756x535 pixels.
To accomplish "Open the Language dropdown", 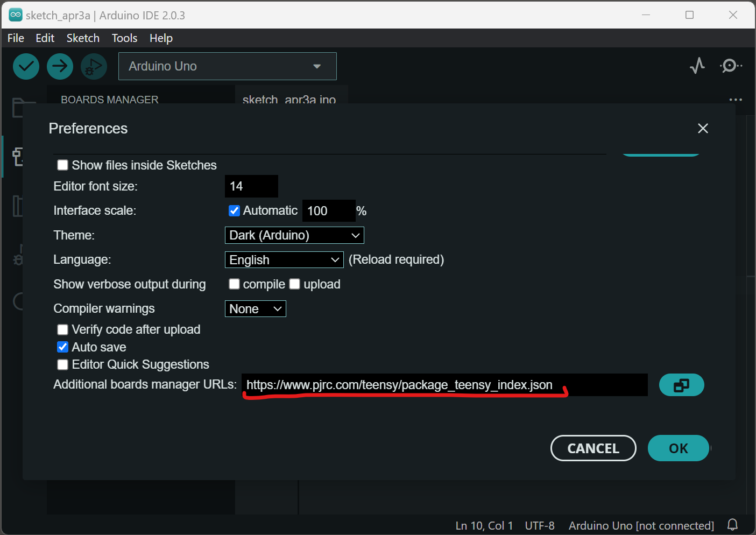I will [284, 260].
